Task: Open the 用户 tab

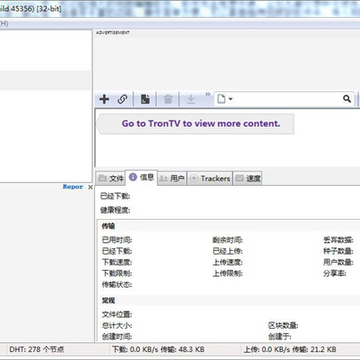Action: click(x=172, y=178)
